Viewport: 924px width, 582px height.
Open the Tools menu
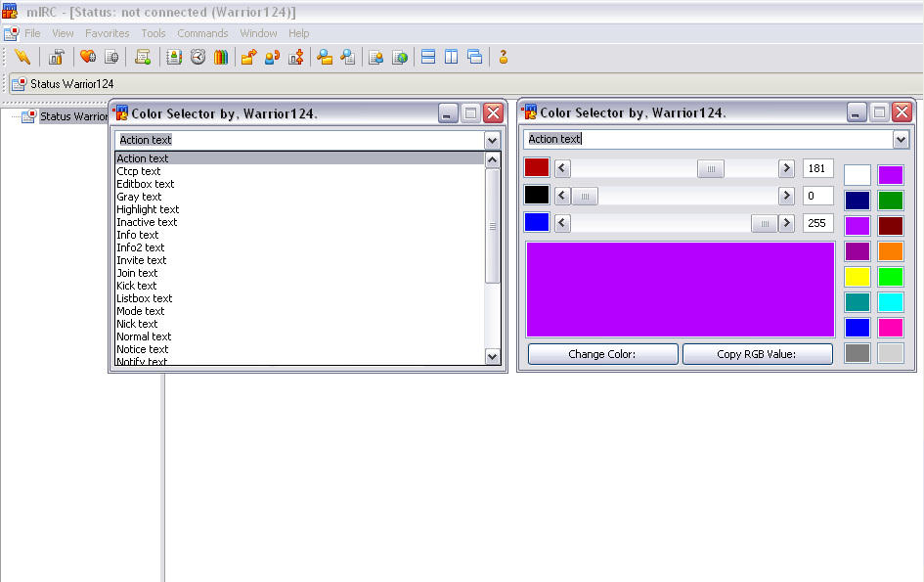pyautogui.click(x=154, y=33)
